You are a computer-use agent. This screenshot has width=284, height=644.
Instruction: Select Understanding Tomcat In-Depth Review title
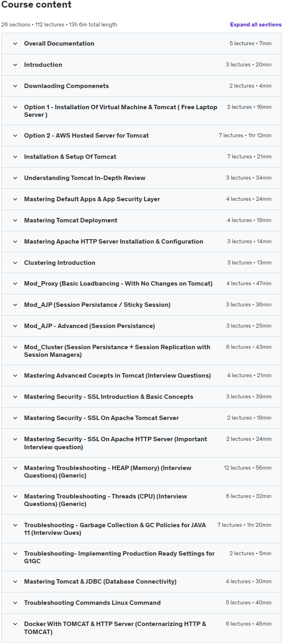point(85,178)
